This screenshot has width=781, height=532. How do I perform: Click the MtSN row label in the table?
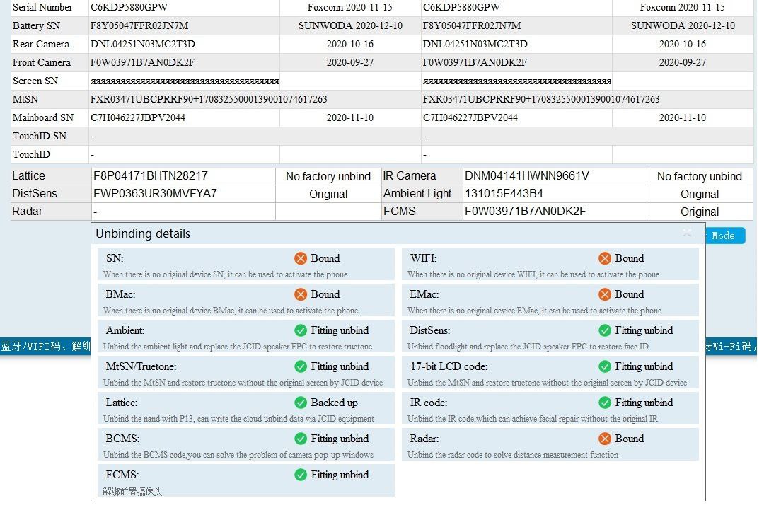tap(25, 99)
